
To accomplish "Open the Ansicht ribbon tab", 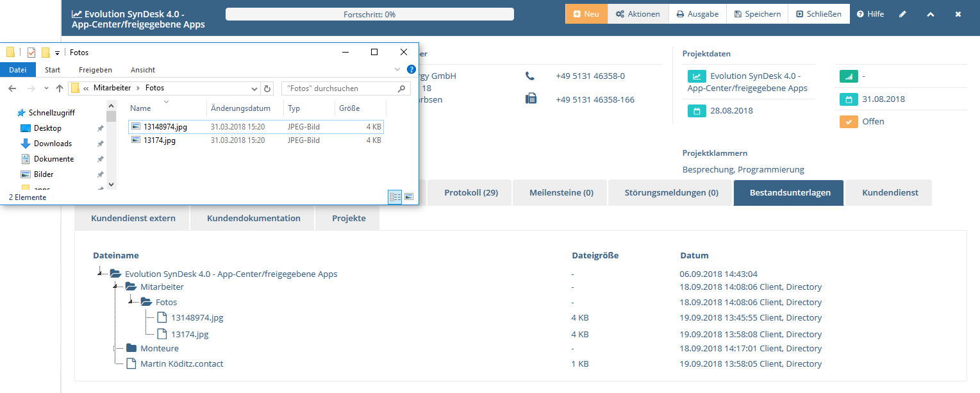I will [x=143, y=70].
